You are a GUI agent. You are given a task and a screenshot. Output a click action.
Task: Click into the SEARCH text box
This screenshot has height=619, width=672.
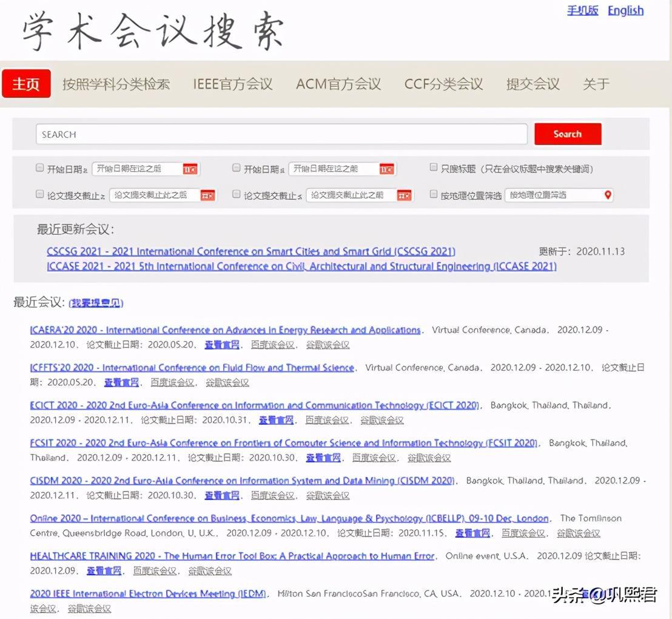281,134
